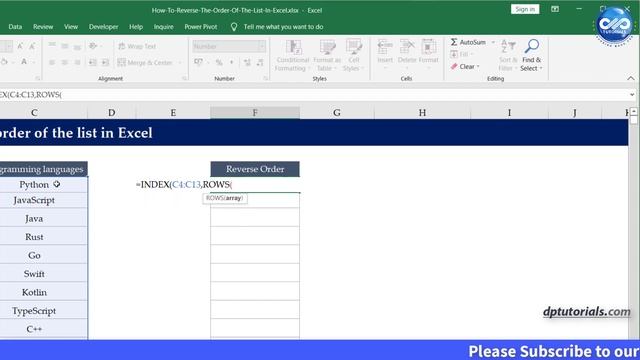640x360 pixels.
Task: Click inside the formula bar
Action: pos(314,95)
